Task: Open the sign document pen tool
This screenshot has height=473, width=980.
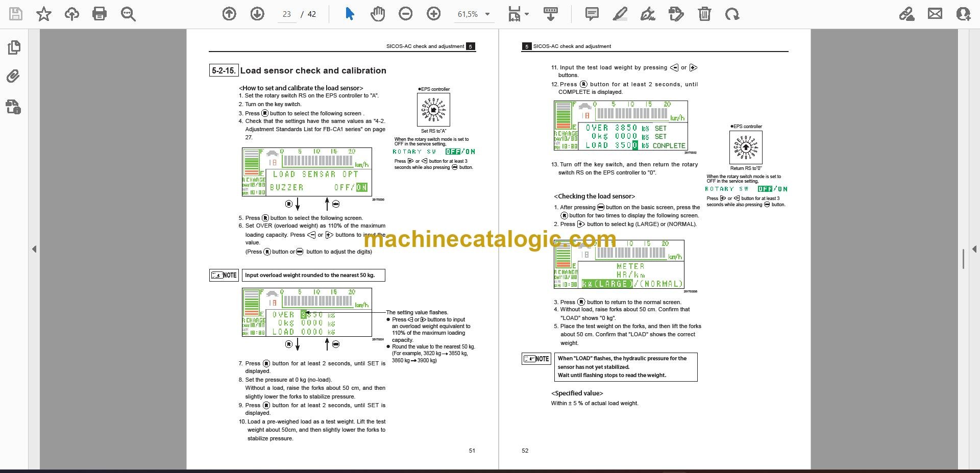Action: (x=648, y=14)
